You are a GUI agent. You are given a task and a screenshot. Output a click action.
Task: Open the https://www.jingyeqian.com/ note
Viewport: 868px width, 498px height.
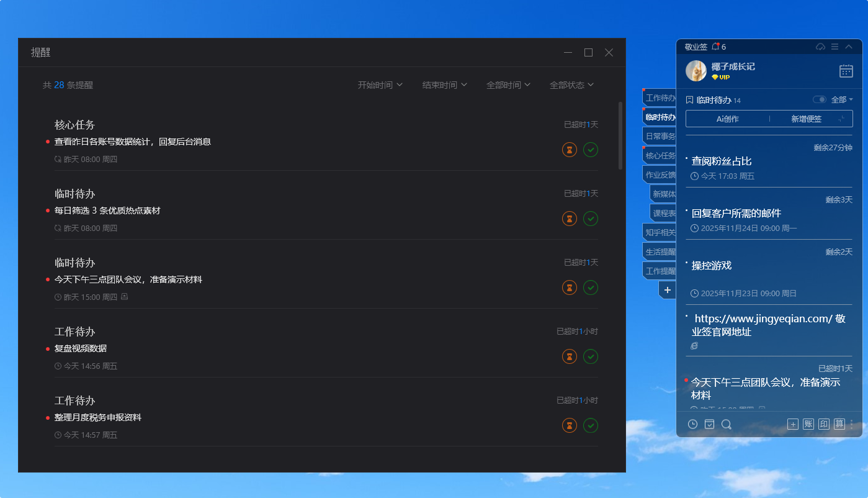pyautogui.click(x=769, y=325)
